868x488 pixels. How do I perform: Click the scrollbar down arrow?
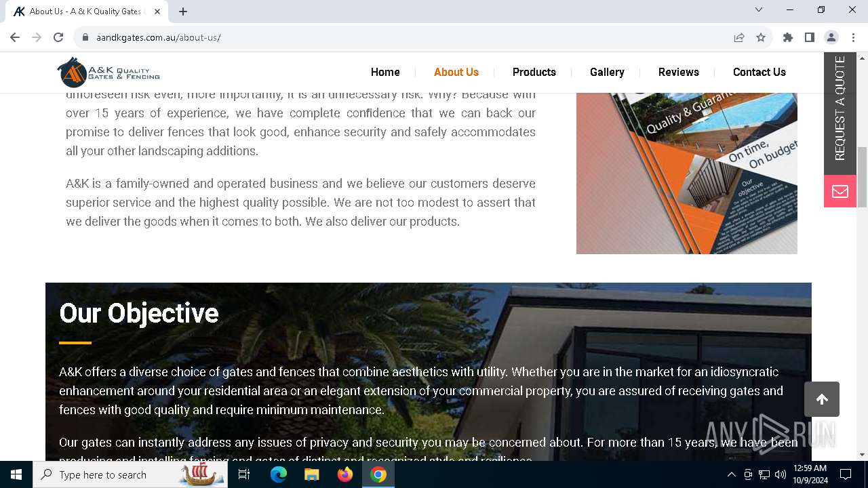863,455
